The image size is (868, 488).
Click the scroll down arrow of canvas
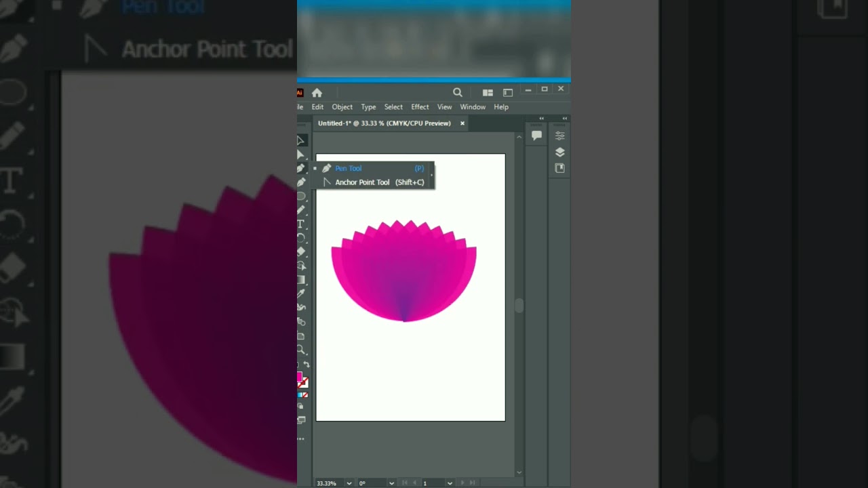click(x=519, y=472)
